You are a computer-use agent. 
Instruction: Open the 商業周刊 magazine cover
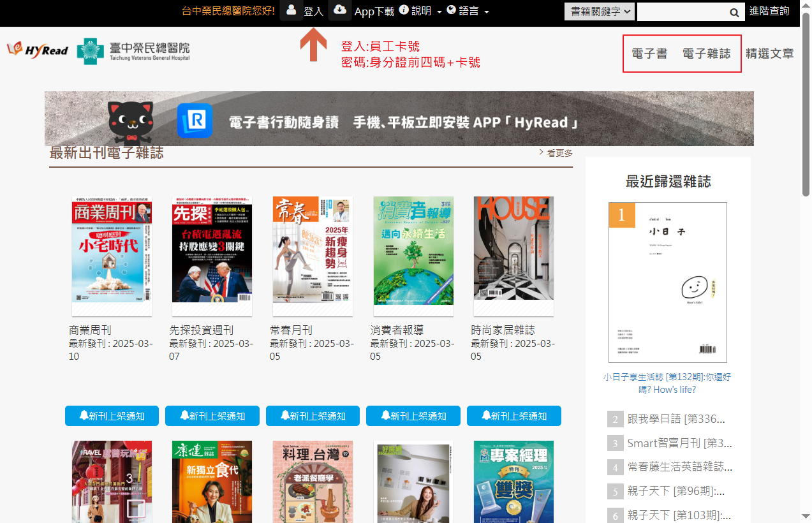(112, 256)
